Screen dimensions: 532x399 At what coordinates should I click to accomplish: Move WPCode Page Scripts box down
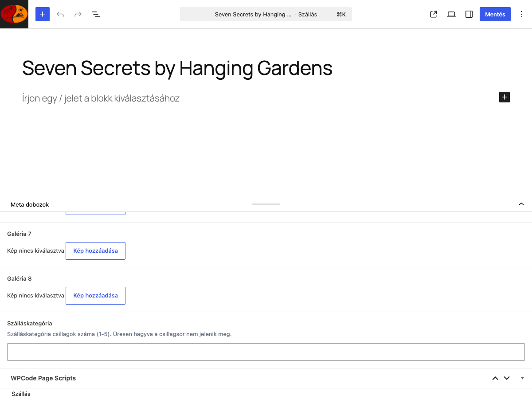507,378
